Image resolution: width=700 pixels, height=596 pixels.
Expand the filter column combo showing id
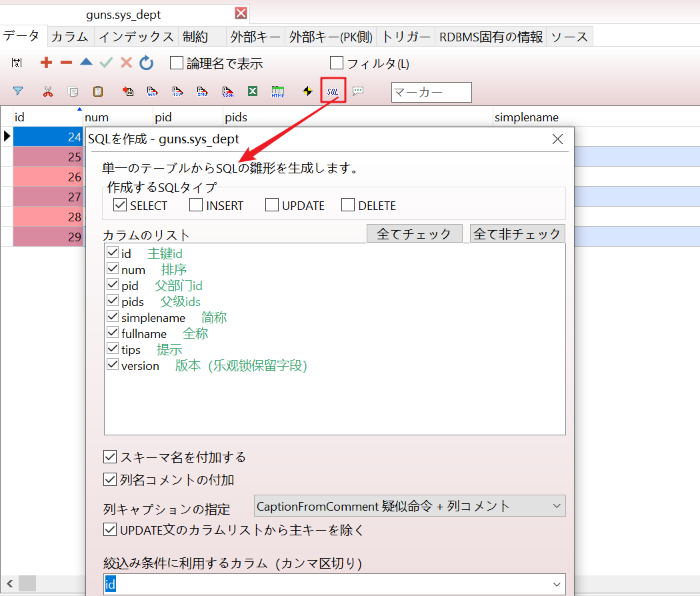pos(557,584)
